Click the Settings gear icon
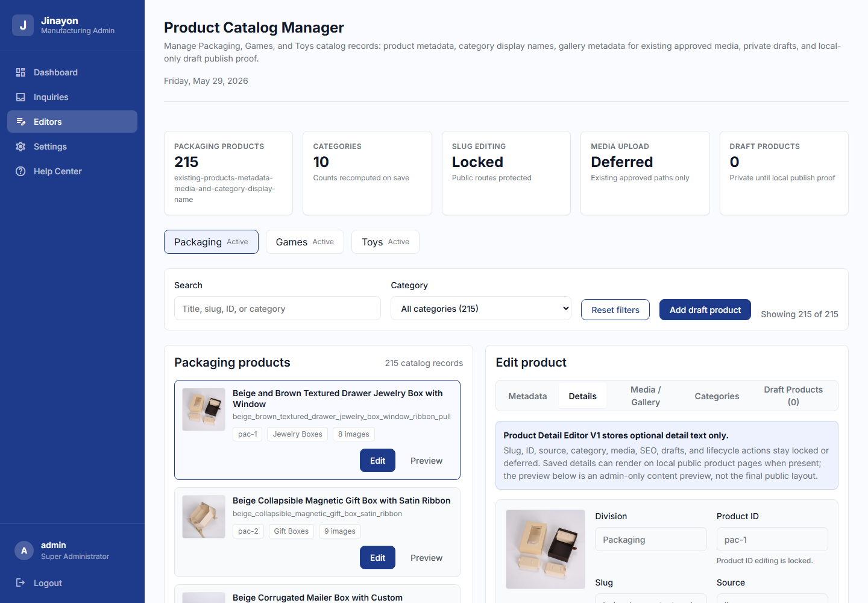 tap(20, 147)
